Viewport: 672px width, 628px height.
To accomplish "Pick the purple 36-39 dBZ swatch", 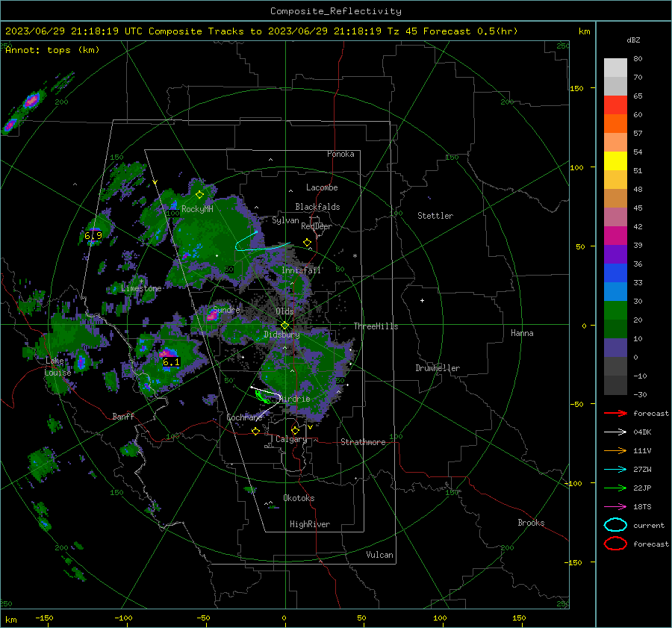I will click(615, 254).
